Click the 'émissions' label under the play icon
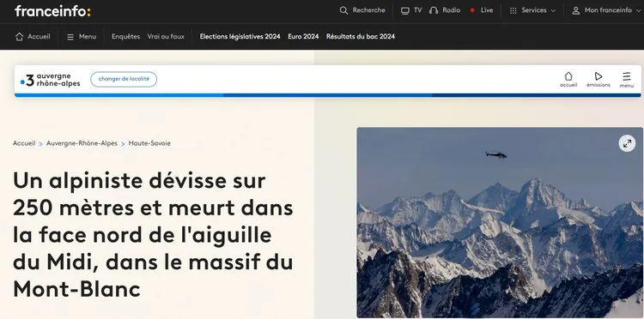 click(598, 85)
